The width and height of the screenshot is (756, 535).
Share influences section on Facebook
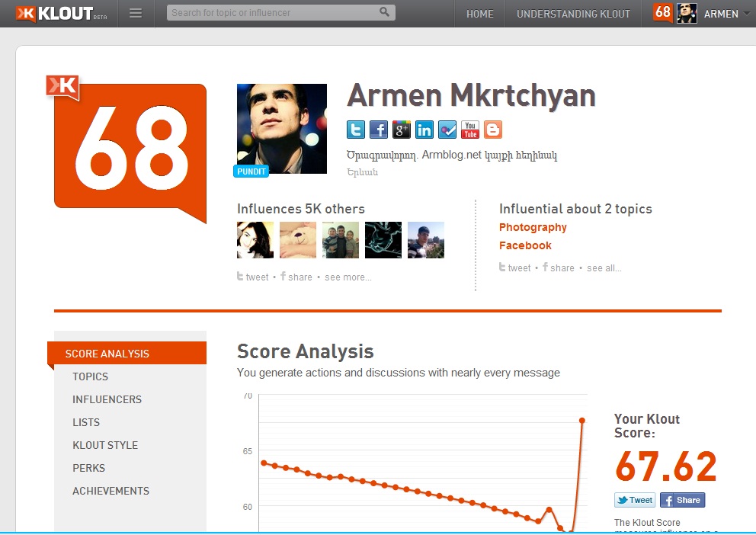tap(296, 277)
